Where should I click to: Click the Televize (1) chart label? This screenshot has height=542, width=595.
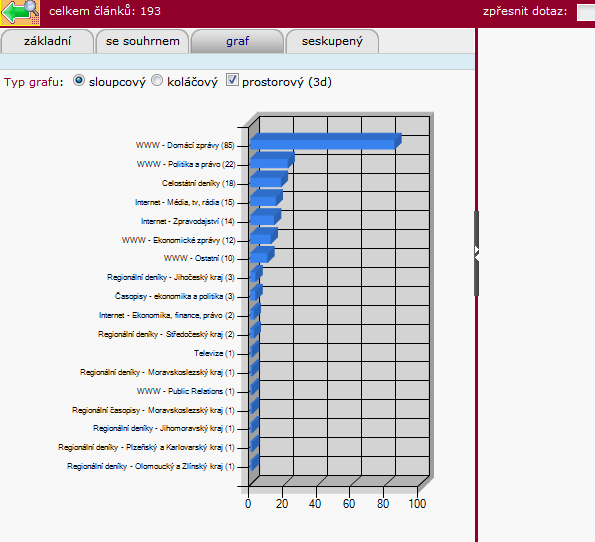[x=214, y=353]
